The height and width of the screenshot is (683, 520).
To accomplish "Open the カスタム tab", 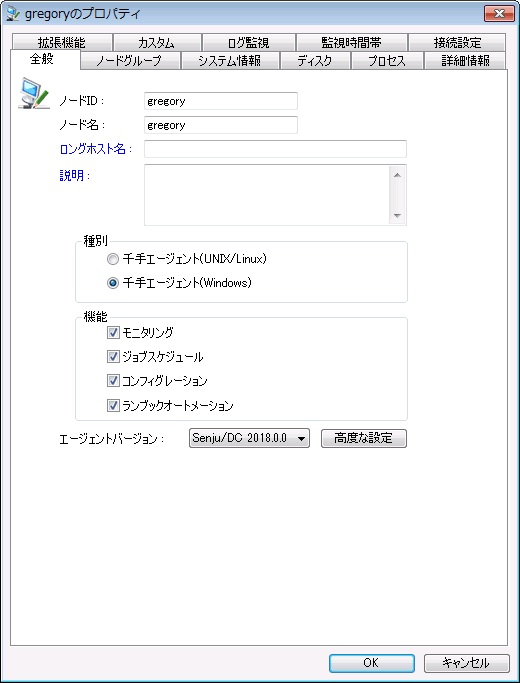I will click(x=157, y=42).
